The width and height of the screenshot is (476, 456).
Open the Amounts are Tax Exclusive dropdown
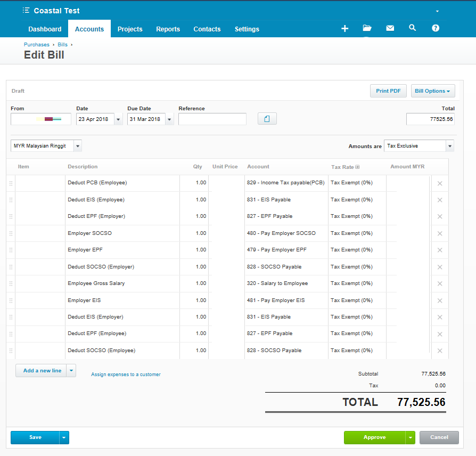(449, 146)
